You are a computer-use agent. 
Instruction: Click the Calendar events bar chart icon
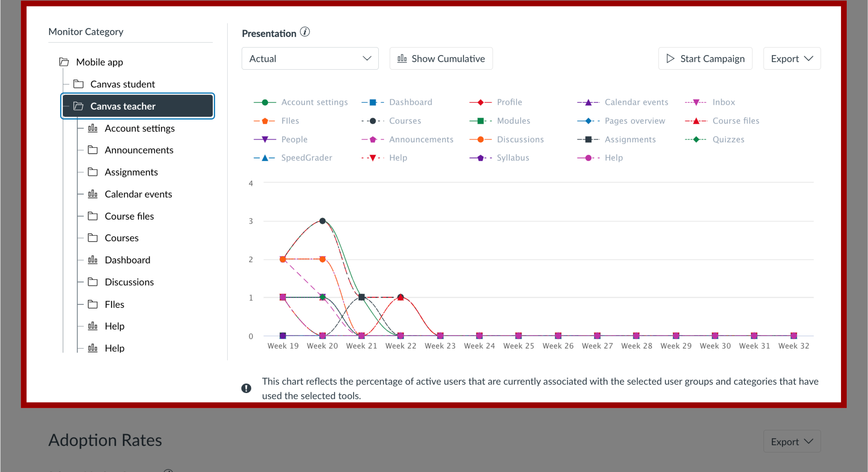pos(92,193)
